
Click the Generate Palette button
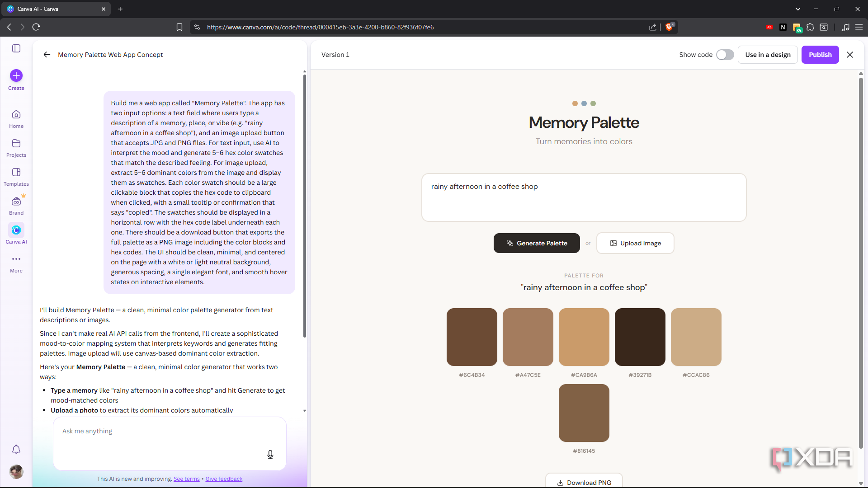coord(537,243)
